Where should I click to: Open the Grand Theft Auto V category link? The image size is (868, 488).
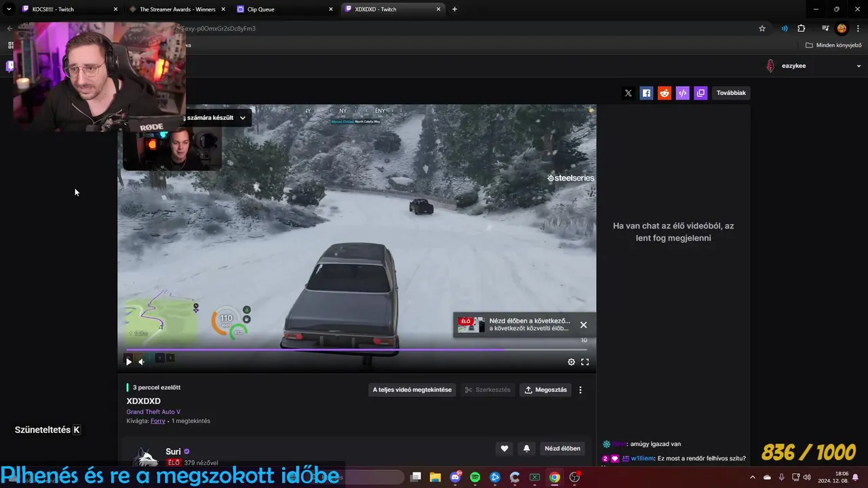point(153,411)
